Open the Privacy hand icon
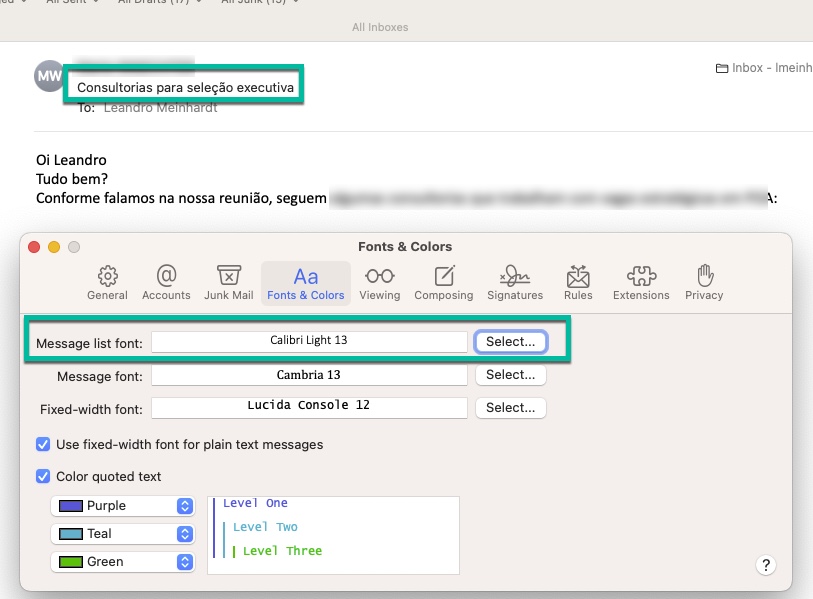This screenshot has height=599, width=813. pyautogui.click(x=705, y=275)
